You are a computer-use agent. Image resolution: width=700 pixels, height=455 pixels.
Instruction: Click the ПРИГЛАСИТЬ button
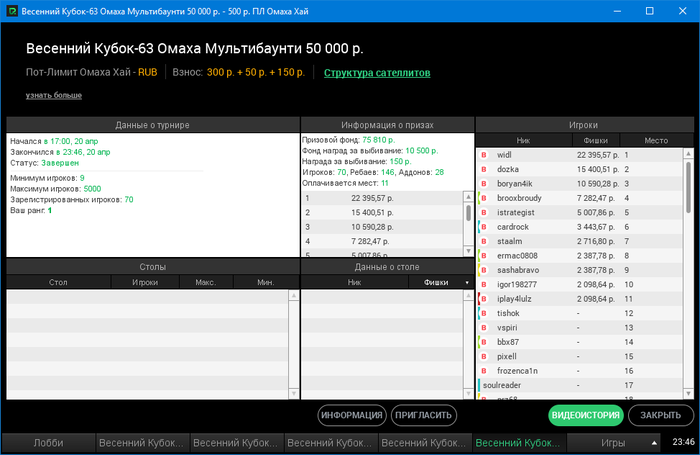424,415
